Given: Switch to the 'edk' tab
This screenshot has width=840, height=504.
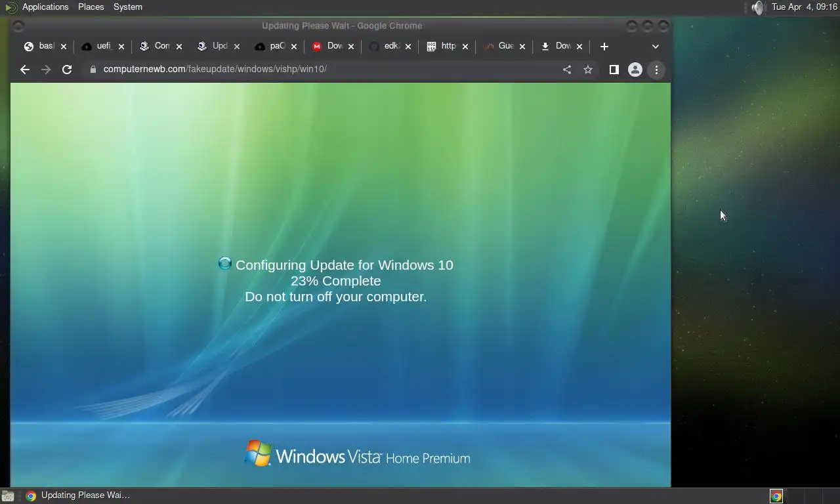Looking at the screenshot, I should (x=392, y=47).
